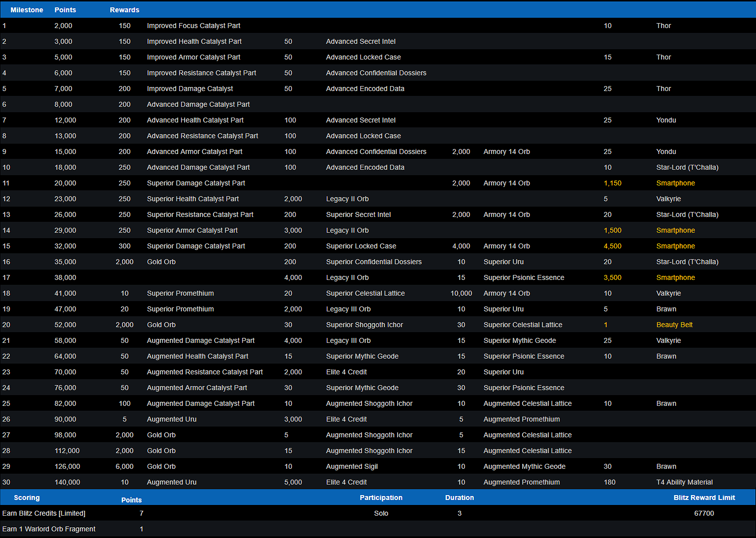Click Superior Shoggoth Ichor cell
Screen dimensions: 756x538
tap(364, 325)
